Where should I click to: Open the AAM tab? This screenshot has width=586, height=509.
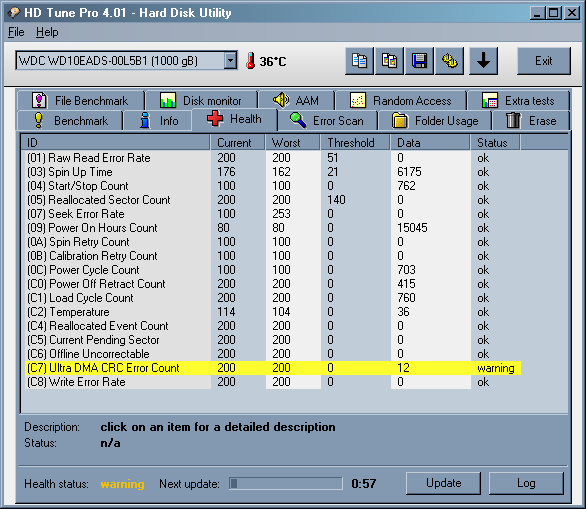click(297, 101)
